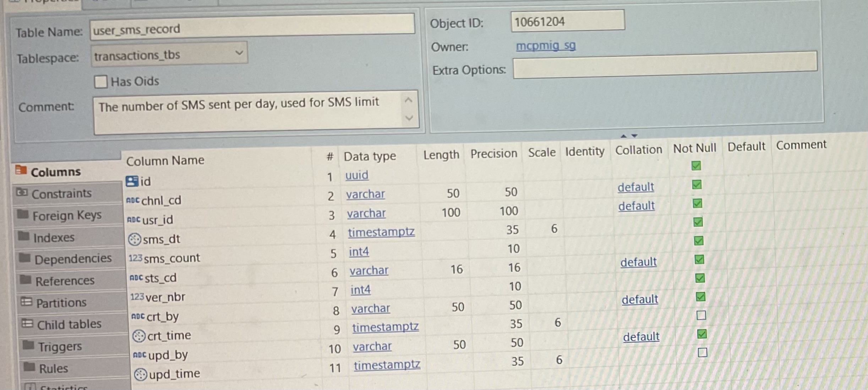Click the id column key icon
Screen dimensions: 868x390
coord(132,181)
